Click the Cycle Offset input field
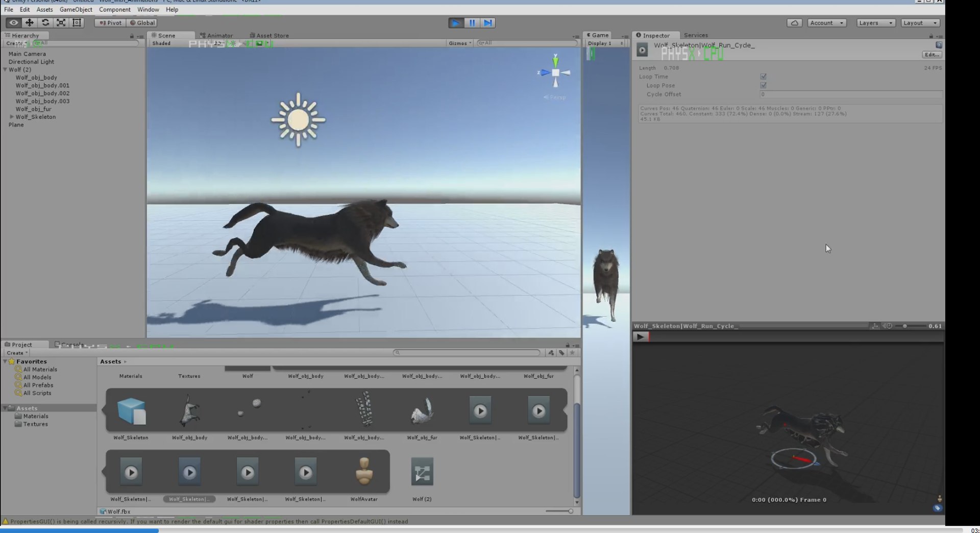980x533 pixels. tap(850, 94)
